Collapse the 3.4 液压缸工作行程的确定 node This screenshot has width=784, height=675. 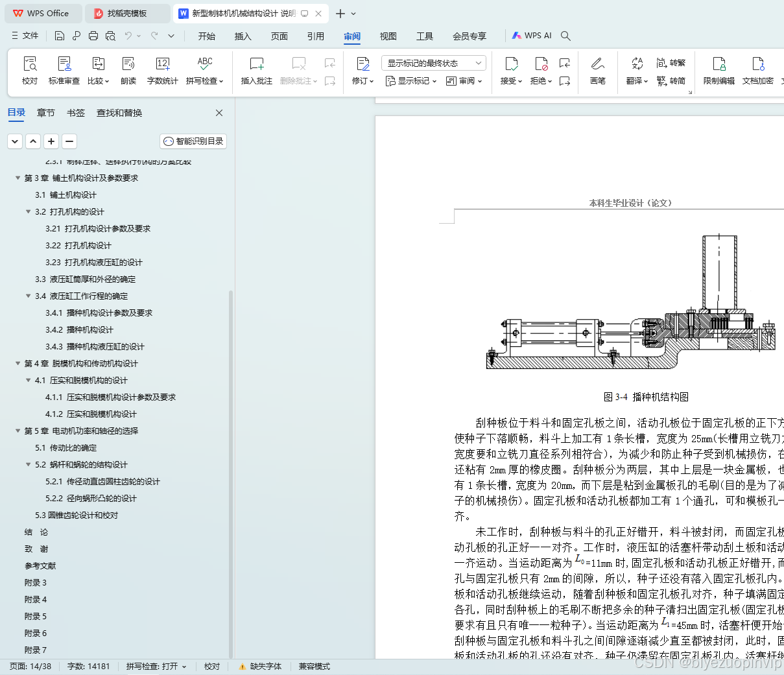[x=28, y=296]
